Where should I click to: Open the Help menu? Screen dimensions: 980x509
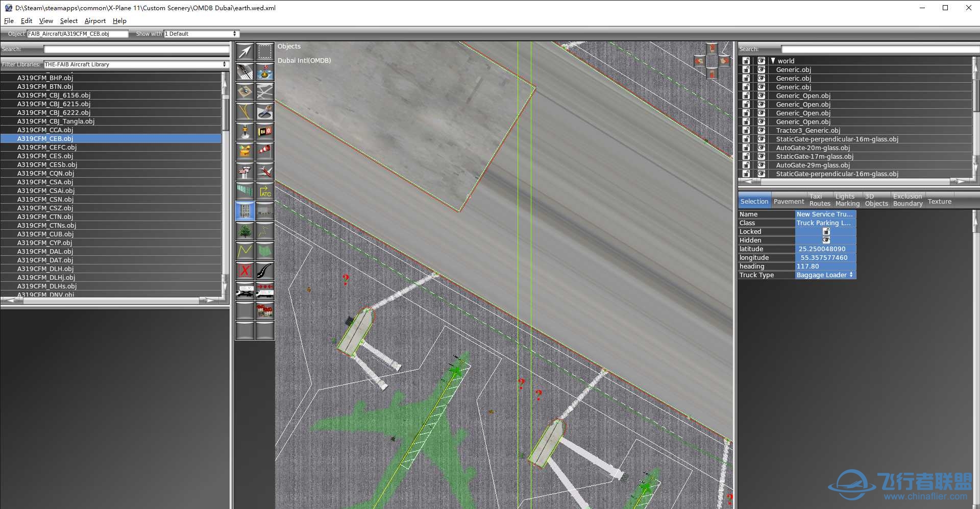[119, 21]
